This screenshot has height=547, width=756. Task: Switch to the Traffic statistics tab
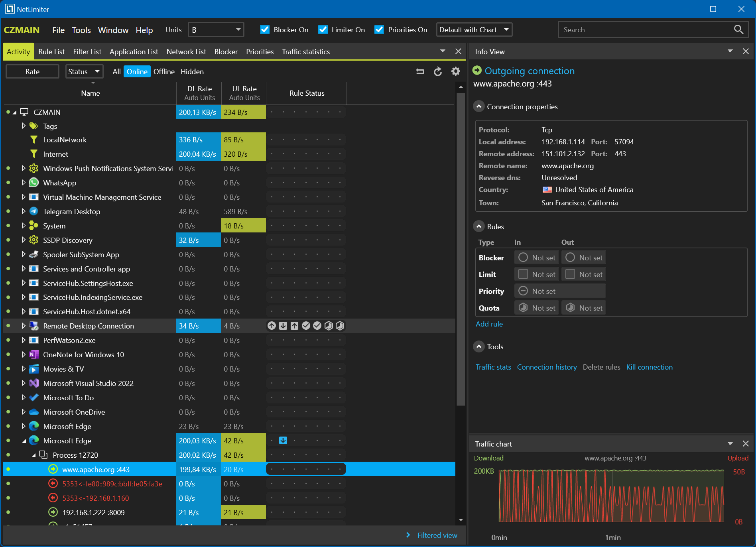(x=306, y=51)
